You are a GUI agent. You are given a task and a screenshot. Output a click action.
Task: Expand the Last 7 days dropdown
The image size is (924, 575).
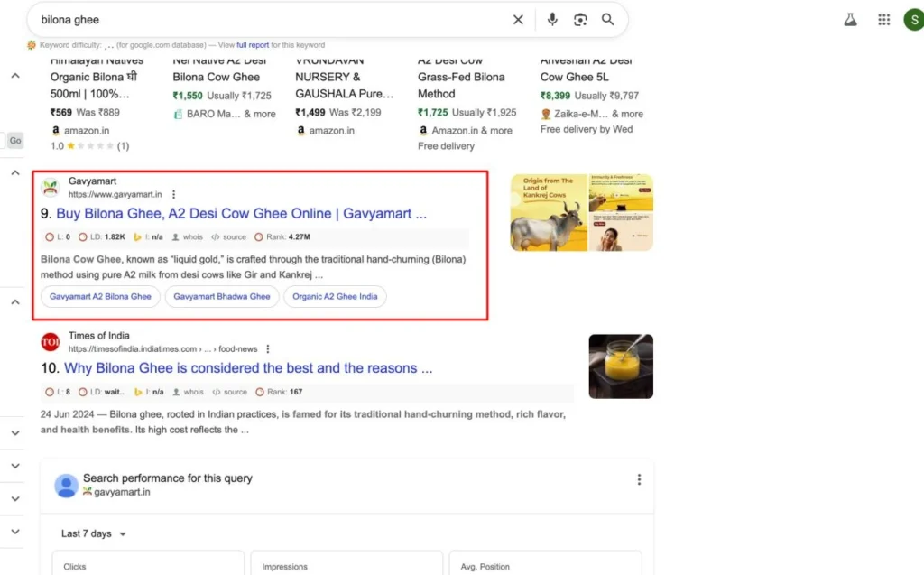[94, 533]
